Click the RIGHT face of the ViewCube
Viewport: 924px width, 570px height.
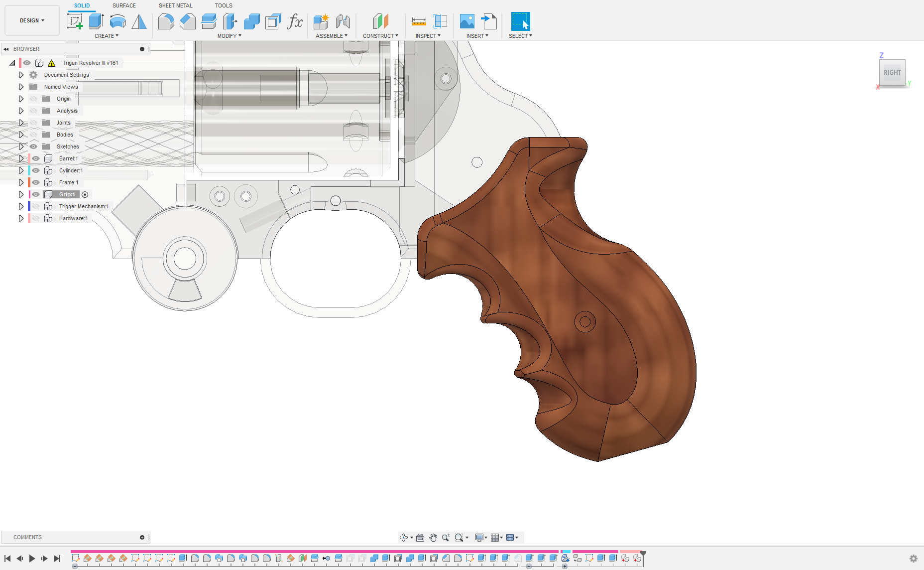click(892, 73)
